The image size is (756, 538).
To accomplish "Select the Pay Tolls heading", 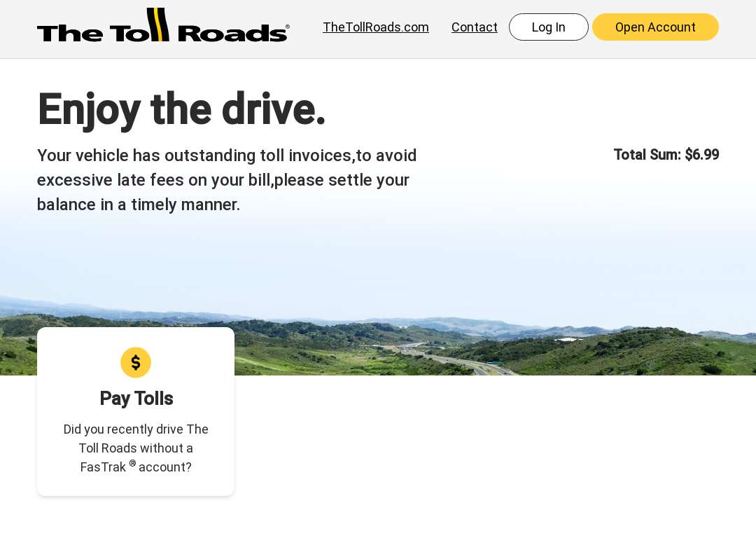I will coord(136,399).
